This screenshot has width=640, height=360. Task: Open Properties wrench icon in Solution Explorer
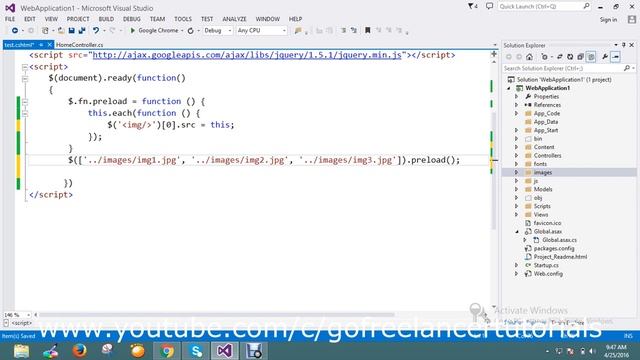[605, 57]
